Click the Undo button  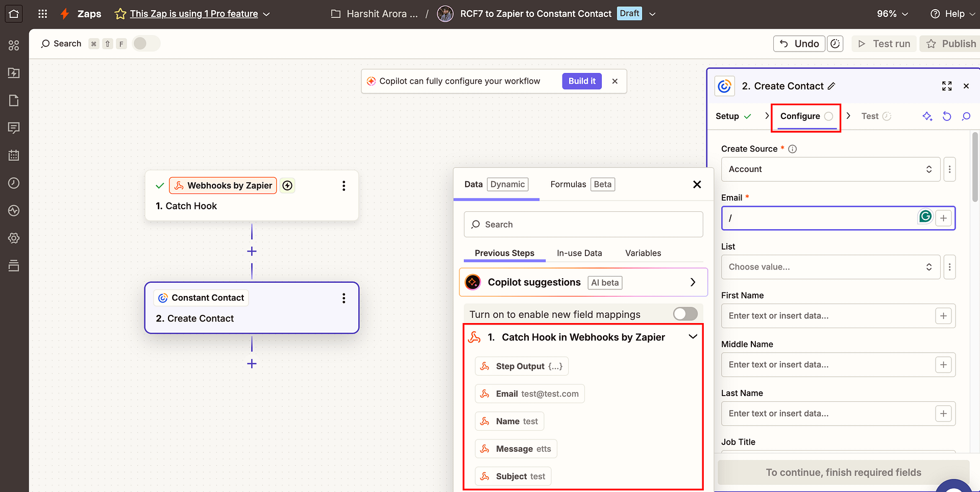799,44
